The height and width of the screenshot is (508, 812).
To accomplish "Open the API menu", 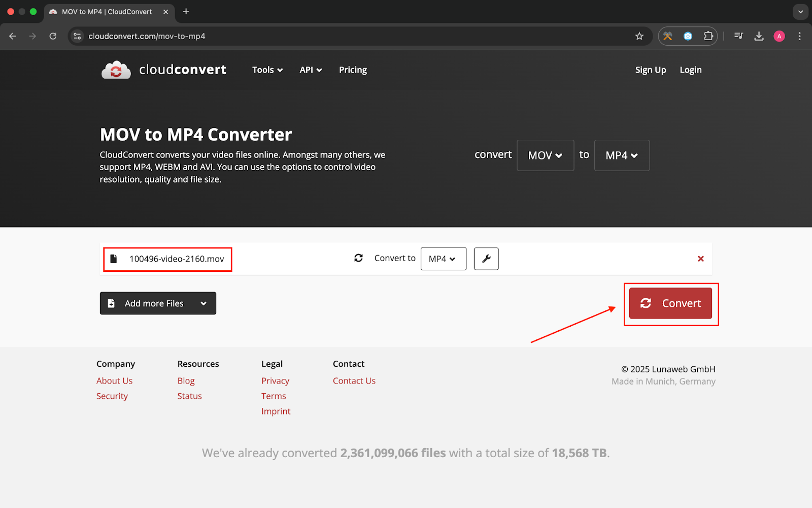I will pyautogui.click(x=311, y=70).
